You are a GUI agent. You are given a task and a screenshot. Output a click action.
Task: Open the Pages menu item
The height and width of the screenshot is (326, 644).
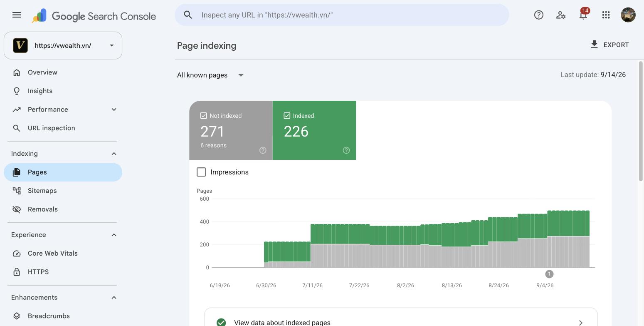pos(63,172)
